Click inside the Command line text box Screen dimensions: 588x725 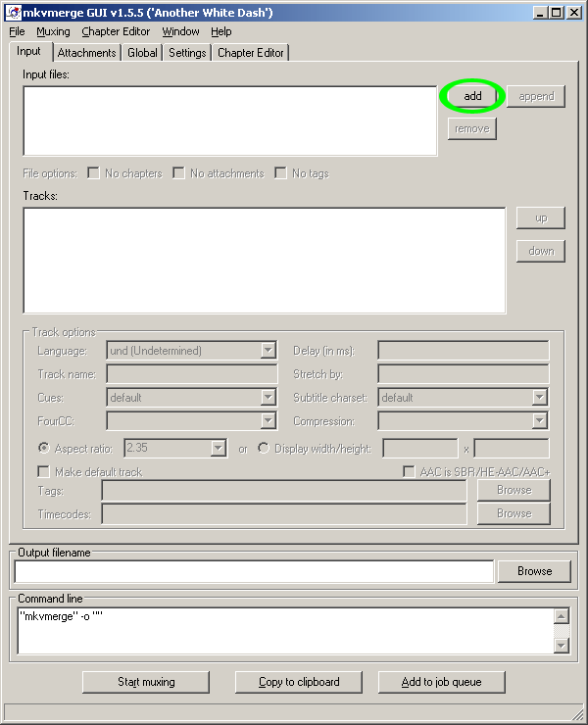[x=285, y=631]
